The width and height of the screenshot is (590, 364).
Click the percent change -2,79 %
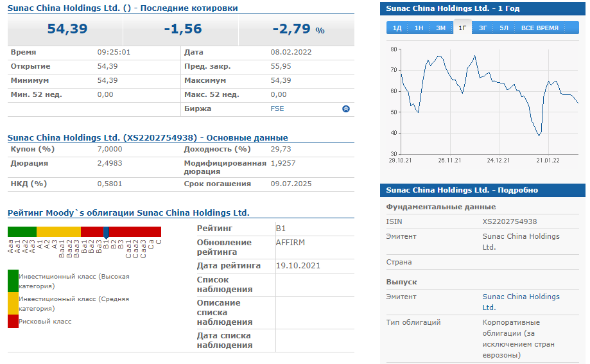coord(299,29)
